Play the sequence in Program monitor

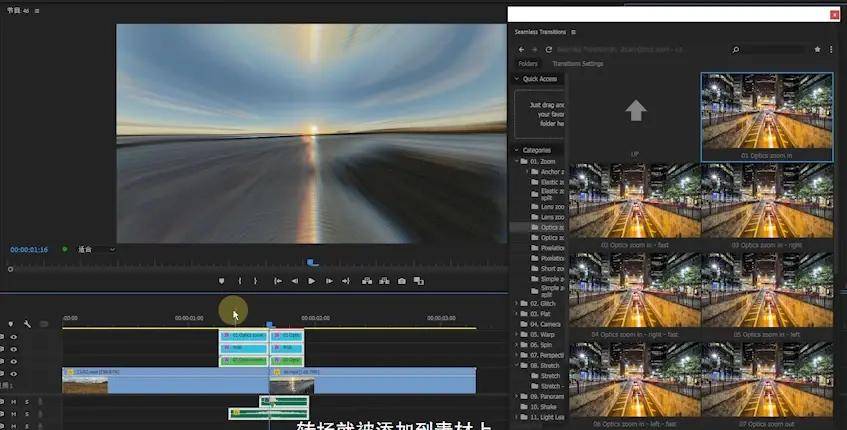[x=312, y=281]
